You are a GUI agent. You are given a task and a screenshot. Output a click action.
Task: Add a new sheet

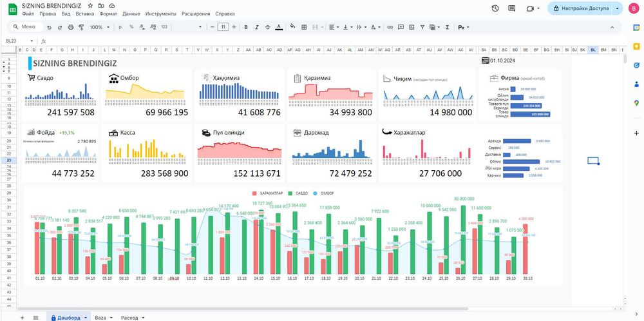click(x=22, y=317)
